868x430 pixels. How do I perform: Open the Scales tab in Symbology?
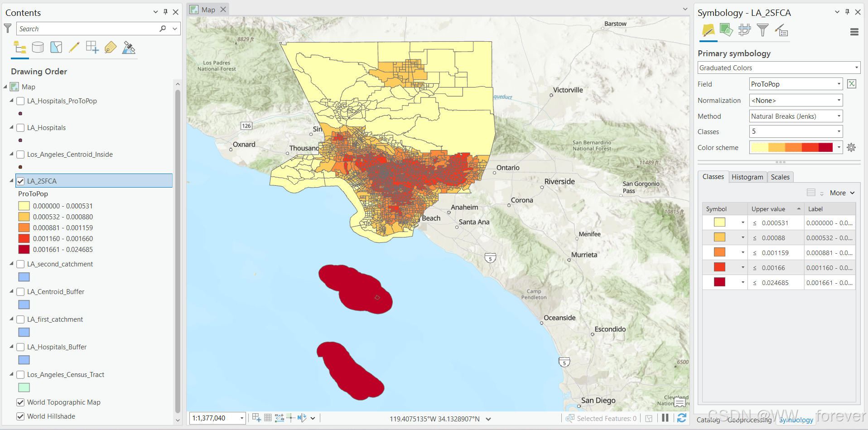(x=780, y=177)
